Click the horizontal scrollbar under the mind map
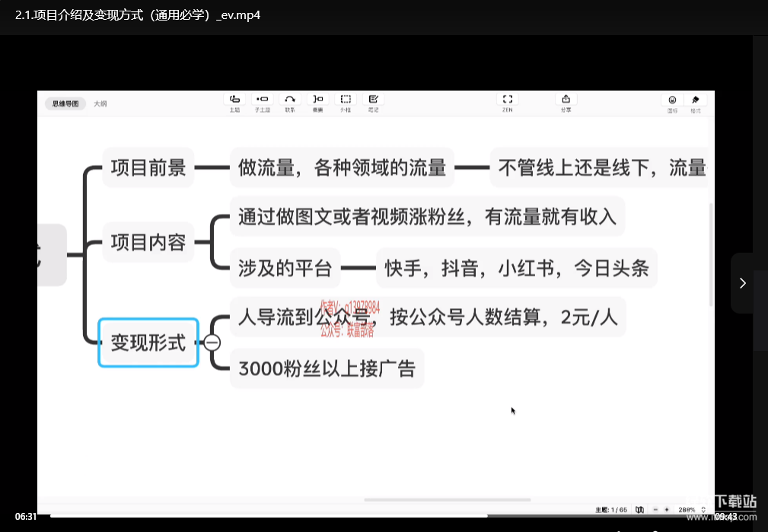The image size is (768, 532). (448, 500)
